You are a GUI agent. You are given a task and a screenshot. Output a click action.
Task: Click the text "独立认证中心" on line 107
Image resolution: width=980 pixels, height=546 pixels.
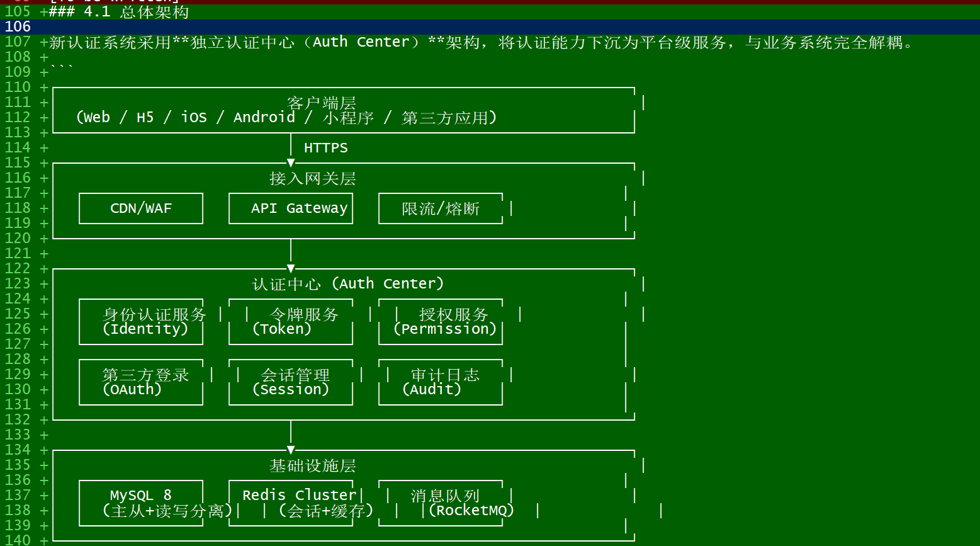pyautogui.click(x=242, y=42)
